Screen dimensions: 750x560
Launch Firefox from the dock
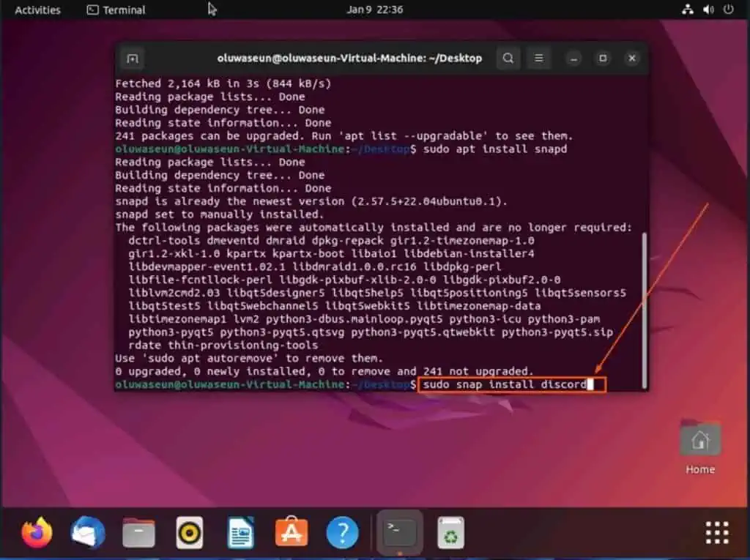[37, 532]
